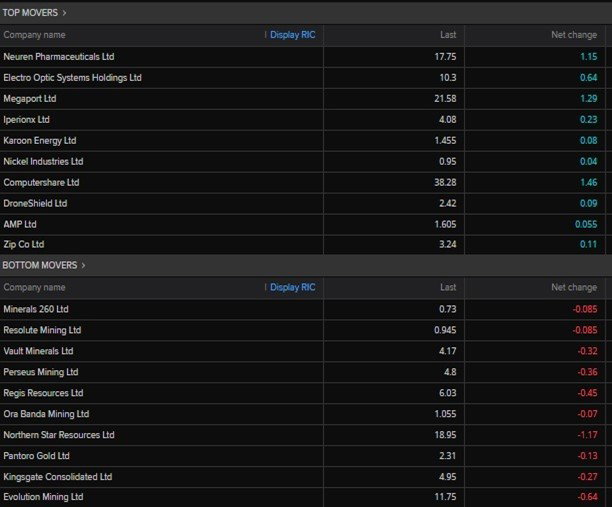
Task: Click Zip Co last price 3.24
Action: tap(448, 244)
